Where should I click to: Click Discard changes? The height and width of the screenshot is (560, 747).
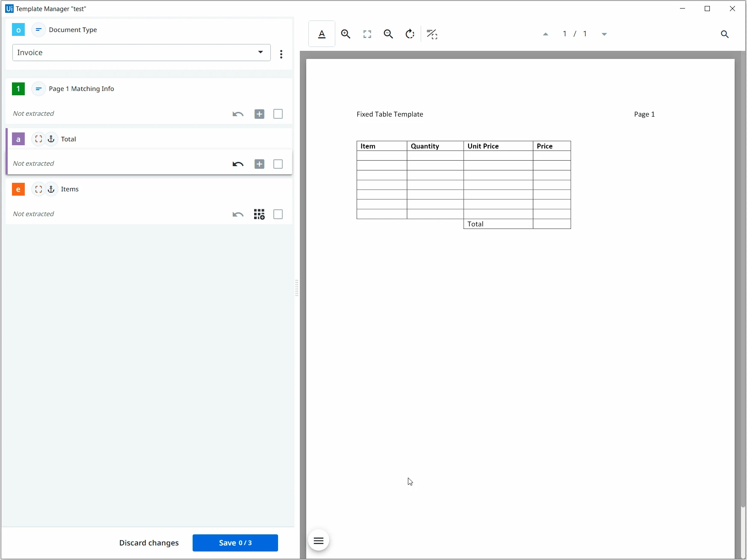click(149, 543)
